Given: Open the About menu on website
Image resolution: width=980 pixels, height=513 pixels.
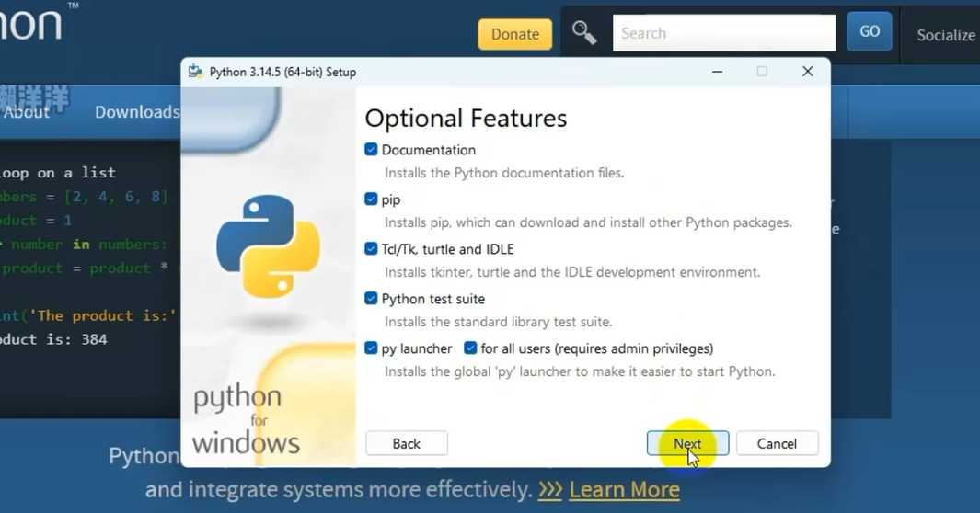Looking at the screenshot, I should pos(26,112).
